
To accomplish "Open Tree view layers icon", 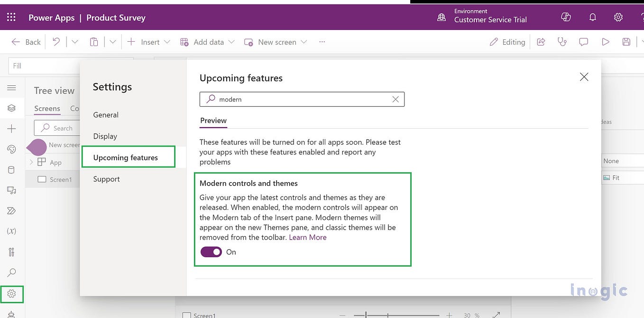I will click(x=12, y=108).
